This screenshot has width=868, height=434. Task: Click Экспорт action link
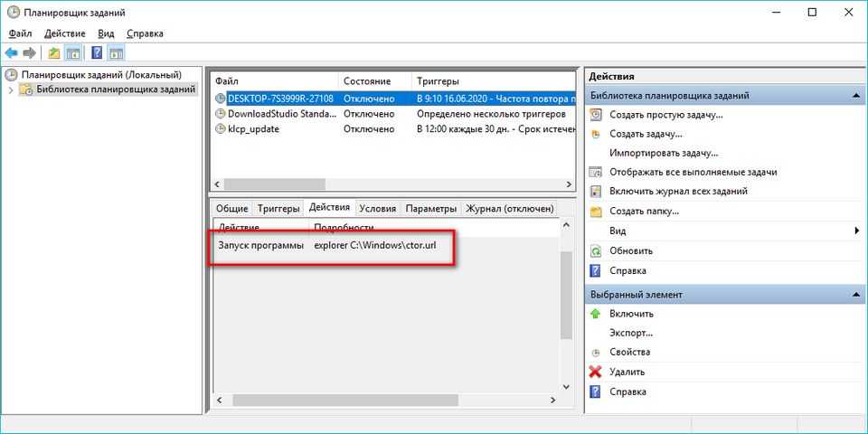[x=631, y=333]
